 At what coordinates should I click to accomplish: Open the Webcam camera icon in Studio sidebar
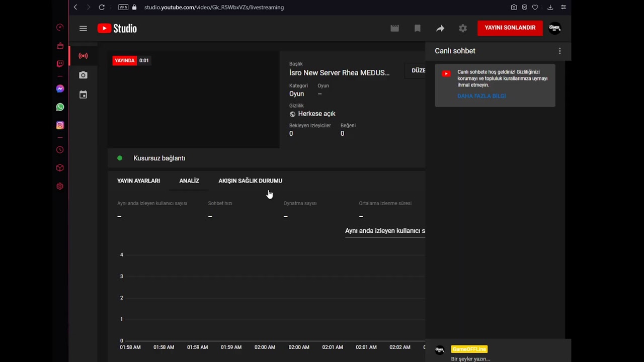click(x=83, y=75)
